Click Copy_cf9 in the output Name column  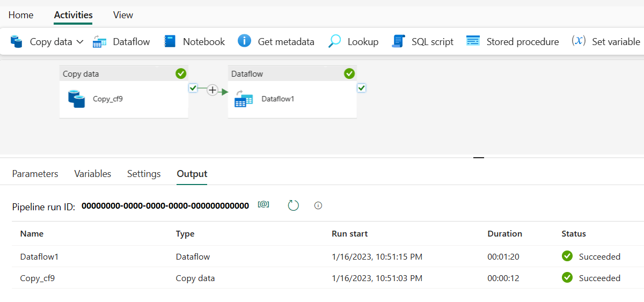coord(37,278)
